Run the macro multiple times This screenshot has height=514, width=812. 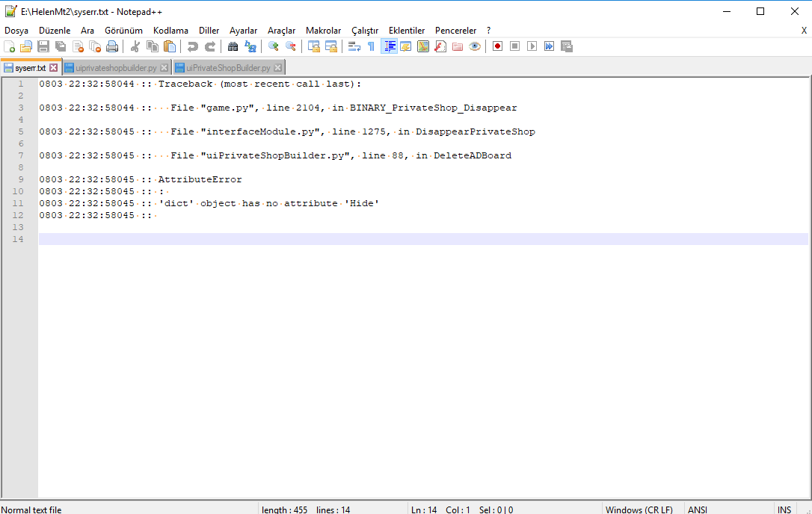(x=550, y=46)
